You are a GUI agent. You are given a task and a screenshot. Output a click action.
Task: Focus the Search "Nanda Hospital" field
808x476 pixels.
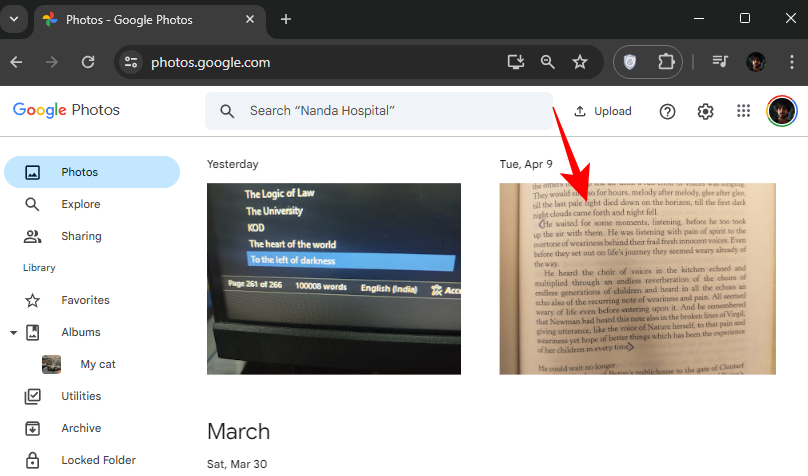click(379, 111)
